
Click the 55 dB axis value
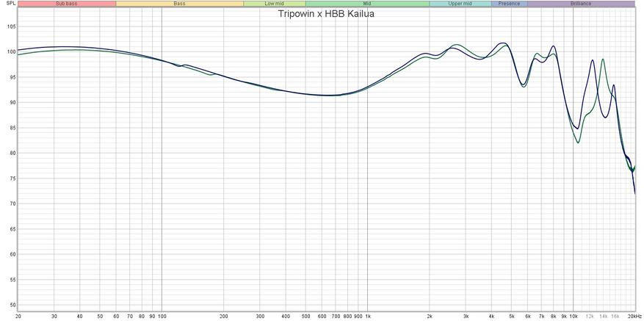click(12, 280)
